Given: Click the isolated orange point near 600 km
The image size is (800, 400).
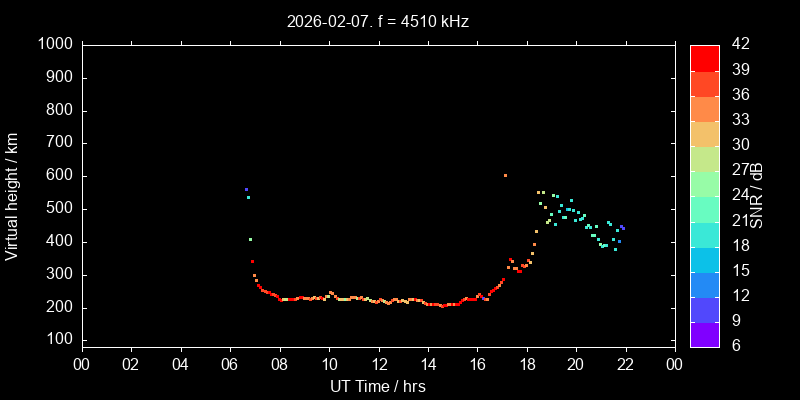Looking at the screenshot, I should pos(505,175).
